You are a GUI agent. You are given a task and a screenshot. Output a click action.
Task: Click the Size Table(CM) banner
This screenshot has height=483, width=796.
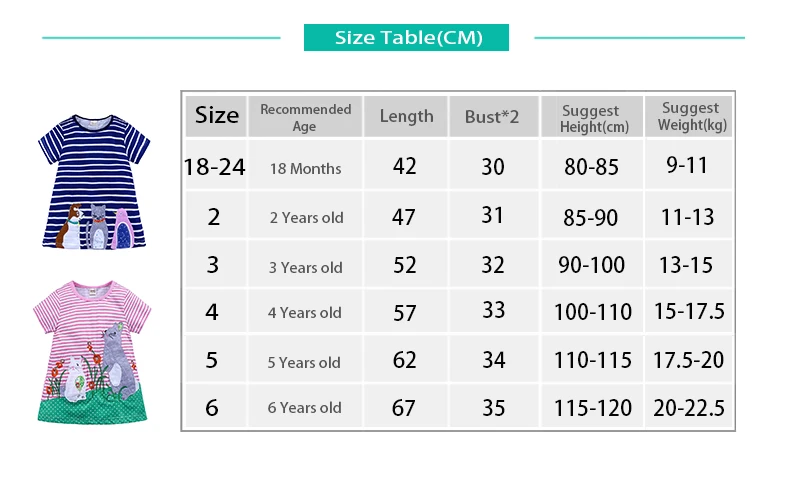[406, 38]
